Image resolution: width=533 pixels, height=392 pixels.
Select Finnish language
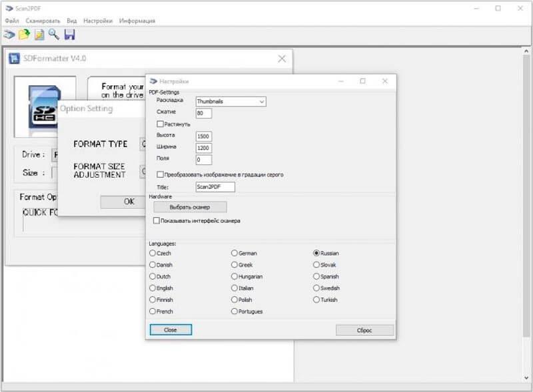(x=153, y=299)
